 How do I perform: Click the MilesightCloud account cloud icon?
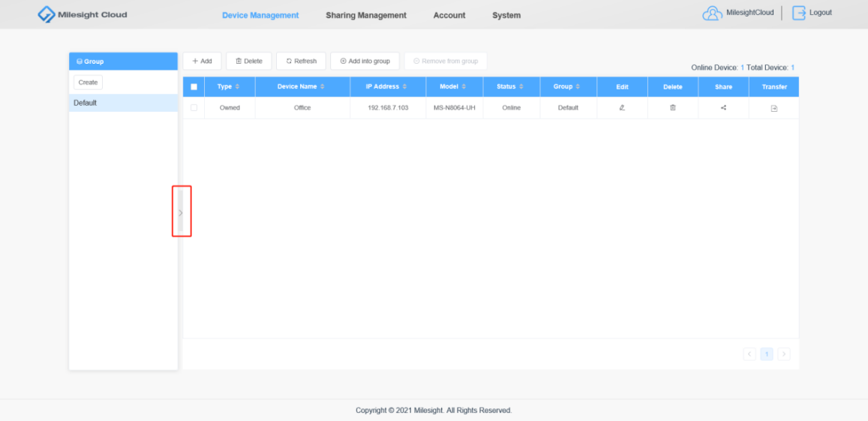coord(713,14)
